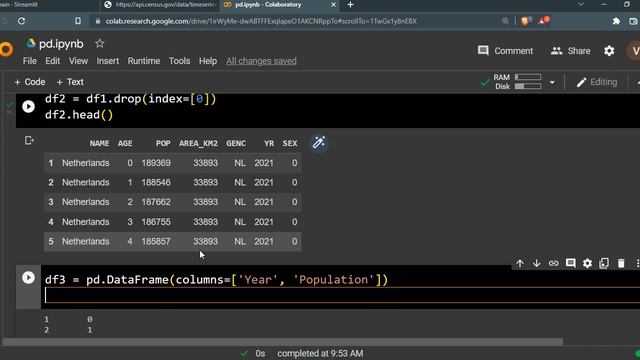The width and height of the screenshot is (640, 360).
Task: Click the Brave shields icon
Action: [525, 21]
